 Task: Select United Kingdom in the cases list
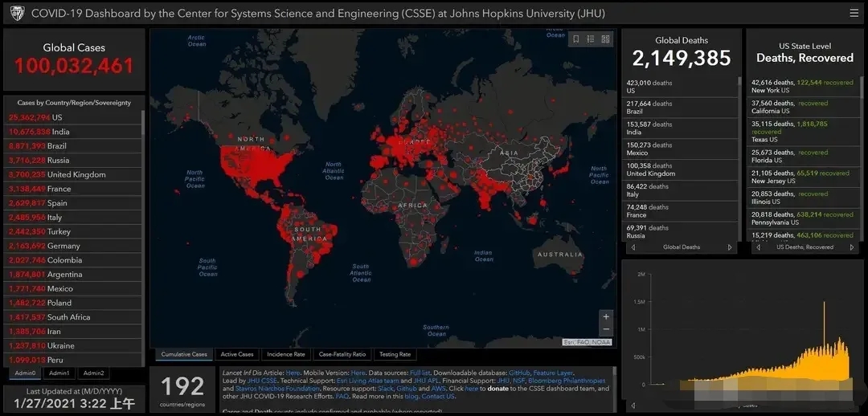(72, 174)
